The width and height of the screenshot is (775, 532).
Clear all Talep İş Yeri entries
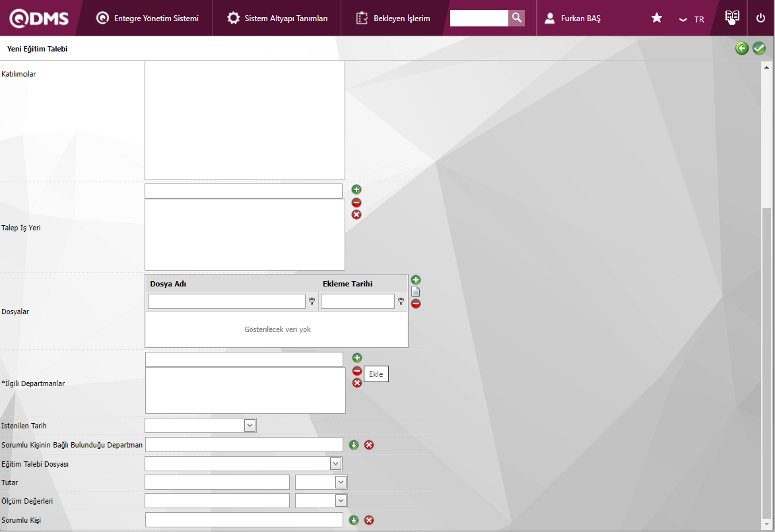pyautogui.click(x=356, y=215)
